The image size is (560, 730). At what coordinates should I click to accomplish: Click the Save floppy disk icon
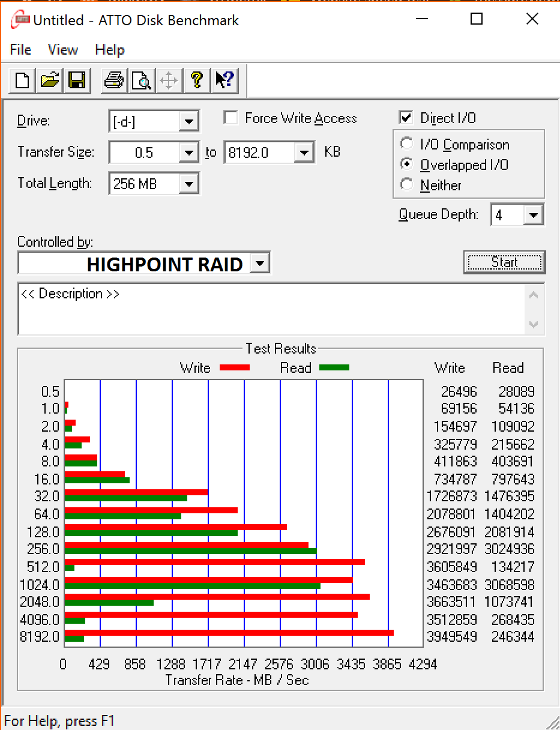click(x=77, y=80)
